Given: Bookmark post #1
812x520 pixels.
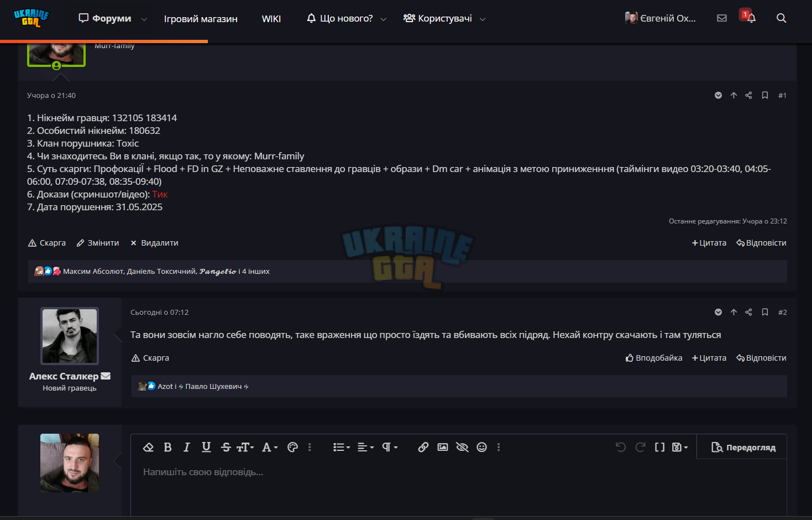Looking at the screenshot, I should [765, 95].
